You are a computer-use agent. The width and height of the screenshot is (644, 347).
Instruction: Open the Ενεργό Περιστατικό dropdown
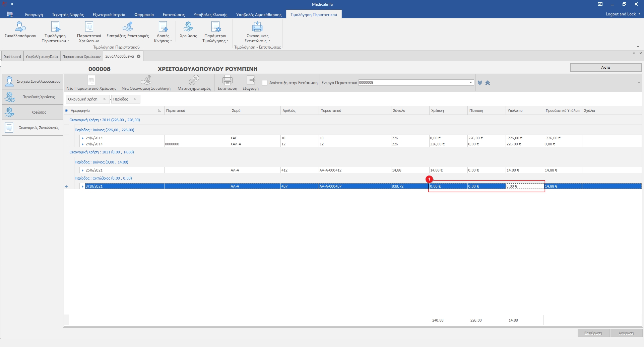470,83
